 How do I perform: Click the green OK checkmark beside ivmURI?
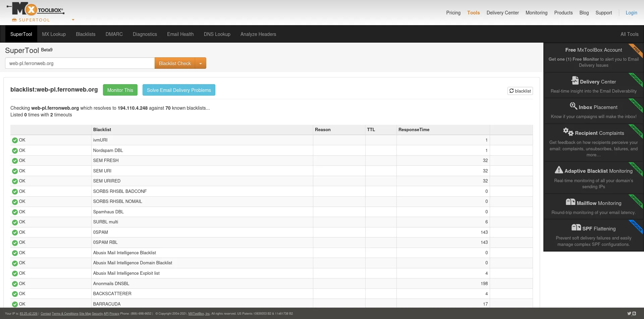coord(14,140)
